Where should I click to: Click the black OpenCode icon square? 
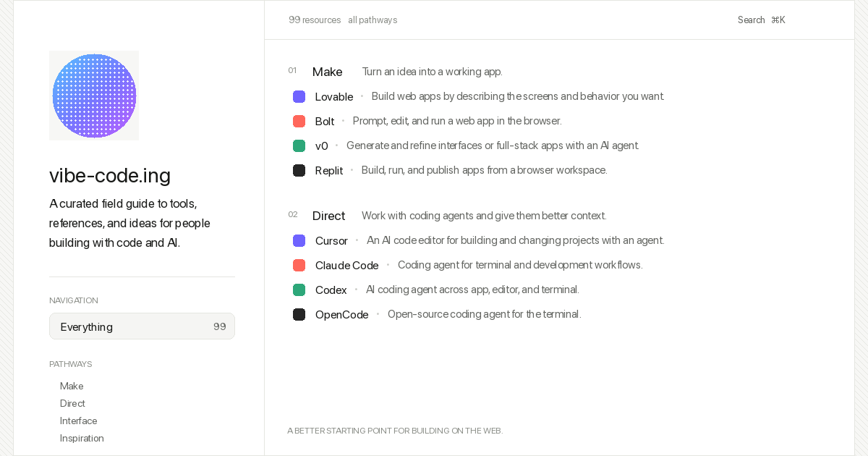pyautogui.click(x=299, y=314)
